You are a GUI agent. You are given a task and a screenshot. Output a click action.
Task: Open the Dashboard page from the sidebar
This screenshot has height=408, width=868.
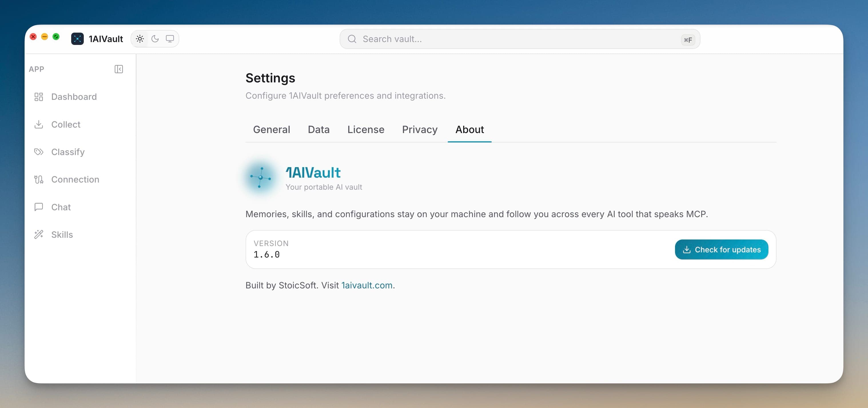point(65,97)
